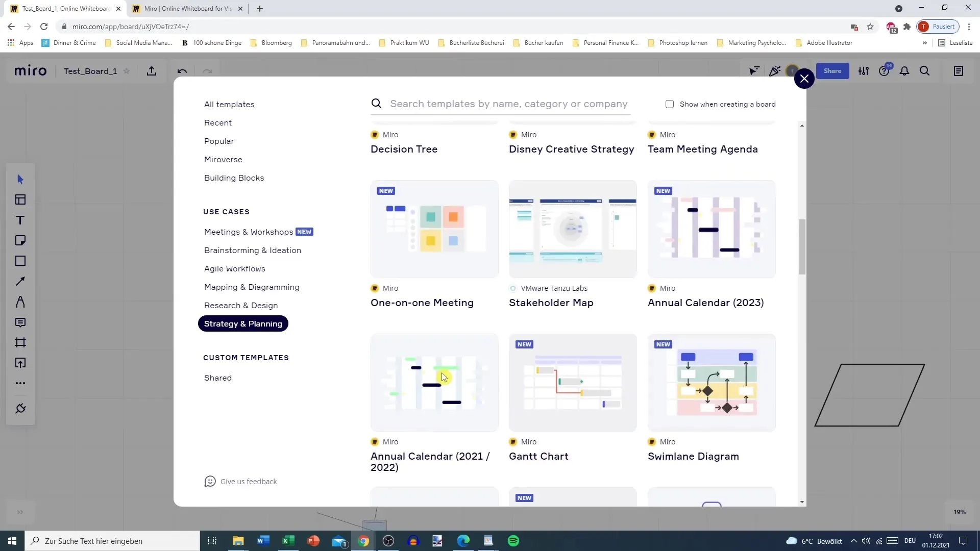Open Annual Calendar (2023) template thumbnail

coord(712,229)
